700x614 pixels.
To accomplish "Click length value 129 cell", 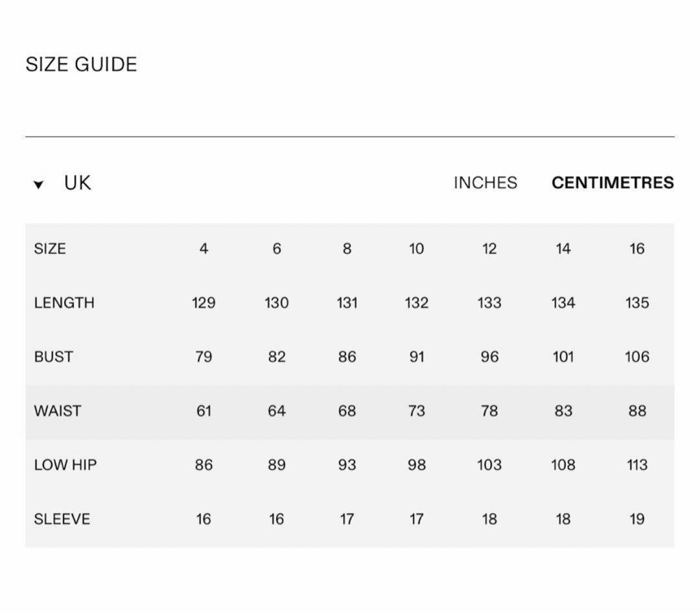I will tap(204, 303).
